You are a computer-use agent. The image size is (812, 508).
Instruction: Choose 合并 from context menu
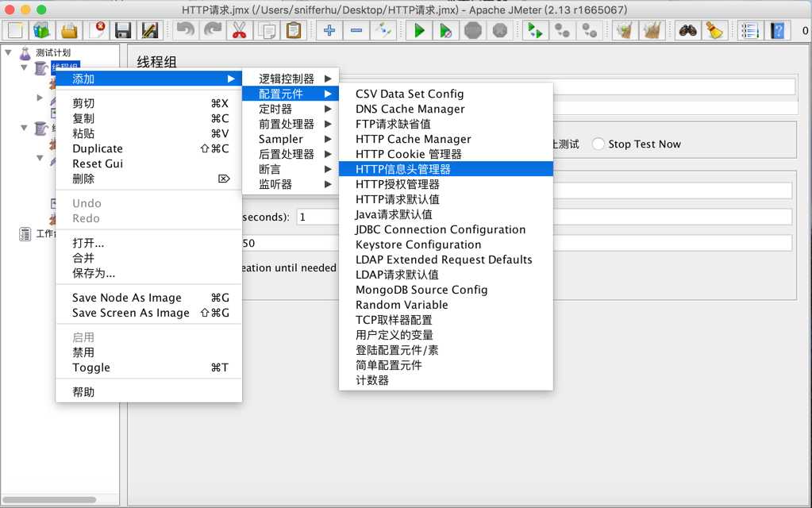tap(148, 258)
